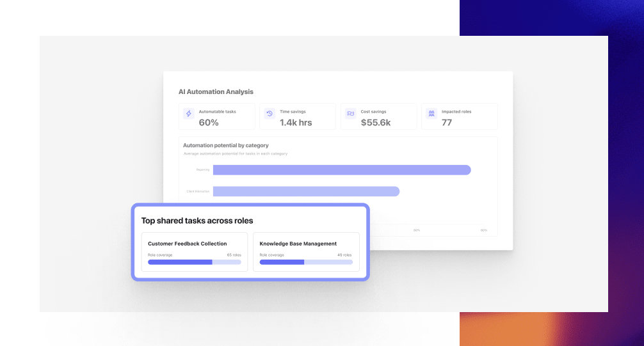Click the Impacted roles label
Screen dimensions: 644x346
[x=456, y=112]
